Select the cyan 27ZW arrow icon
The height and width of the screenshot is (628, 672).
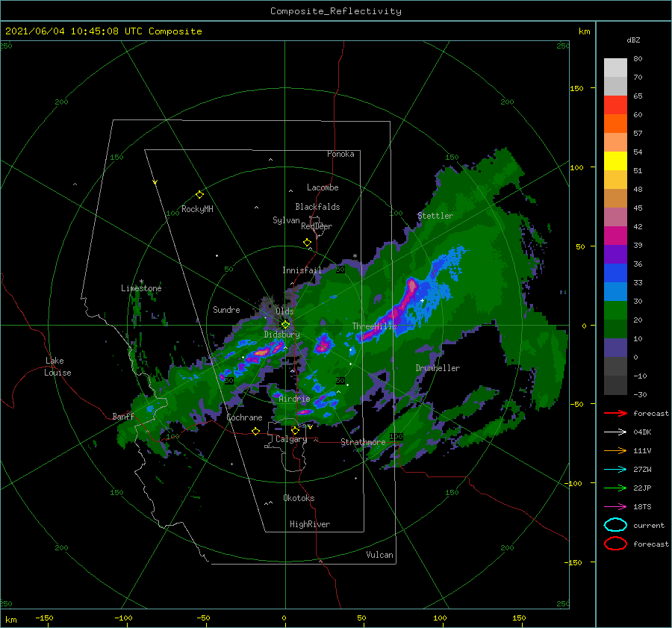615,470
